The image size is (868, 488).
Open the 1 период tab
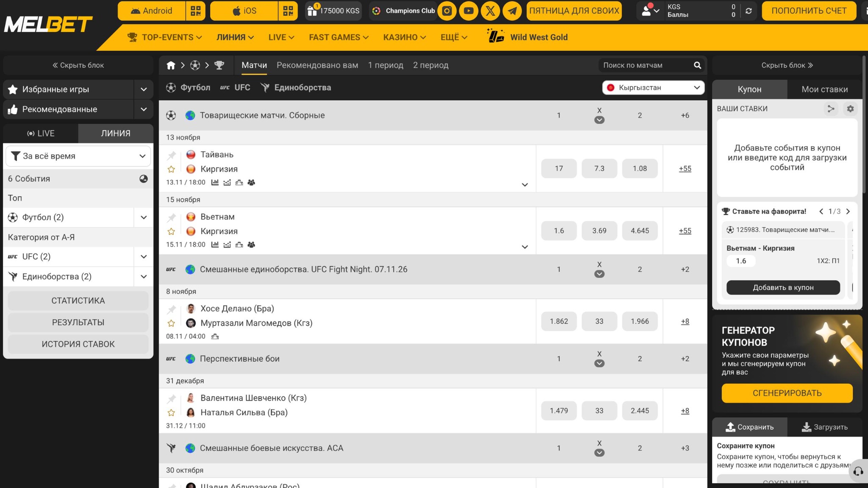pyautogui.click(x=385, y=65)
